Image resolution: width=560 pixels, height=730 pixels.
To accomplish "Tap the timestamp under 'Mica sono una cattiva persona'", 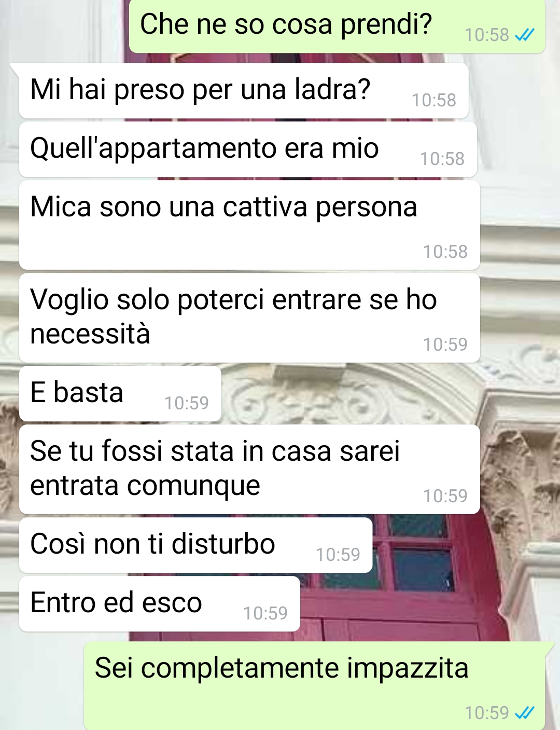I will coord(445,252).
